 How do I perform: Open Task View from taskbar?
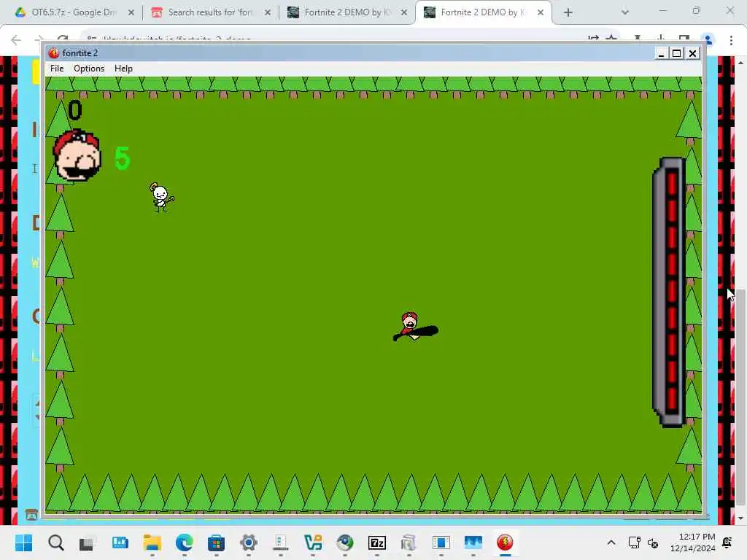coord(87,542)
